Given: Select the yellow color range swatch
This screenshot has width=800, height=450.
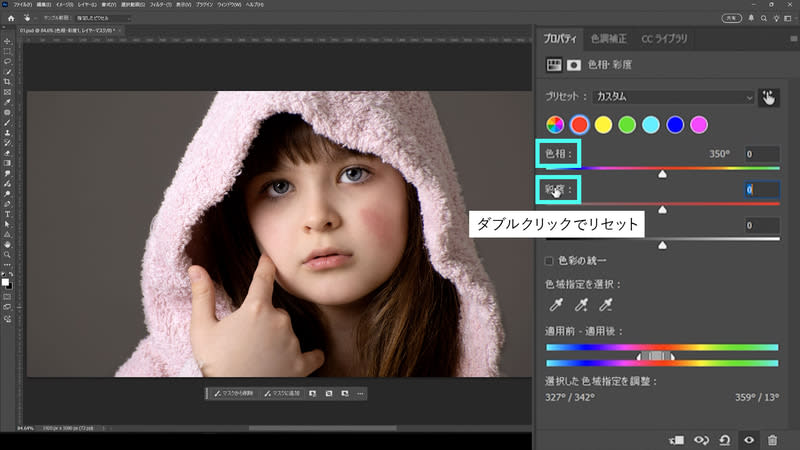Looking at the screenshot, I should click(603, 125).
